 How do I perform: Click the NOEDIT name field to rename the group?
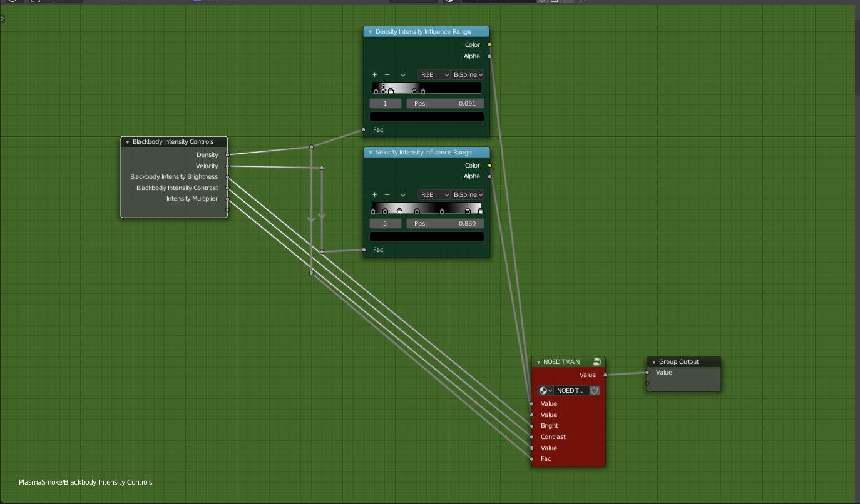pos(570,390)
